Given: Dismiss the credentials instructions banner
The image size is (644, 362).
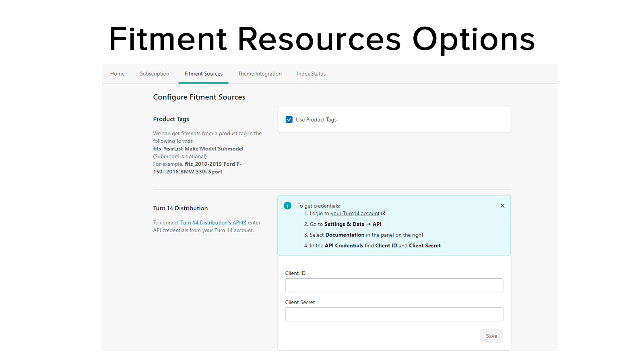Looking at the screenshot, I should click(502, 206).
